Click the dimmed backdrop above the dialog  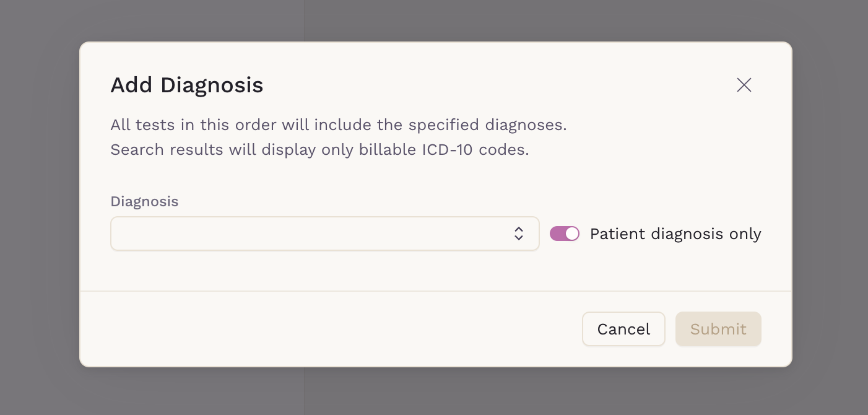coord(433,20)
